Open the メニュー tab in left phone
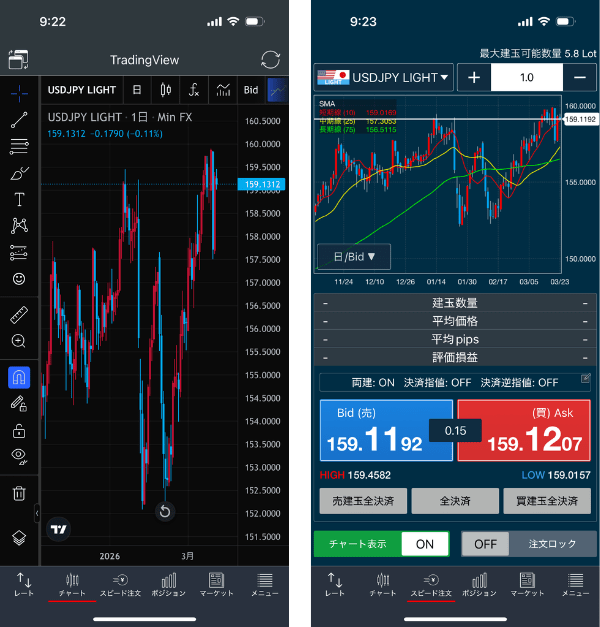This screenshot has height=627, width=600. tap(264, 585)
